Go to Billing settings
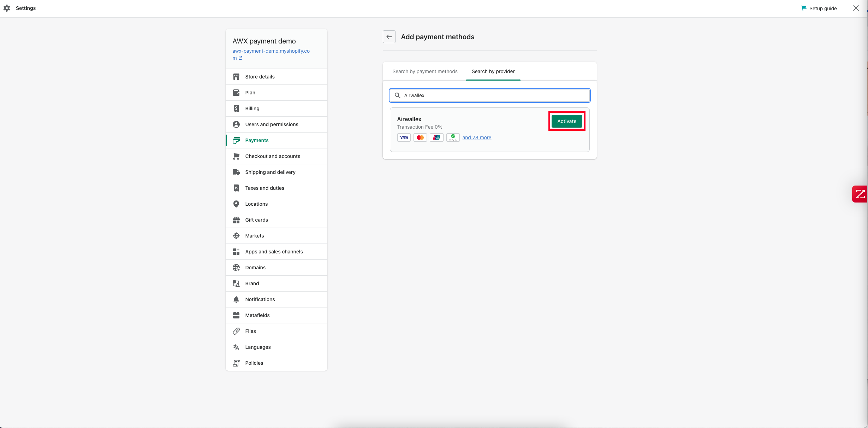Screen dimensions: 868x428 coord(277,109)
